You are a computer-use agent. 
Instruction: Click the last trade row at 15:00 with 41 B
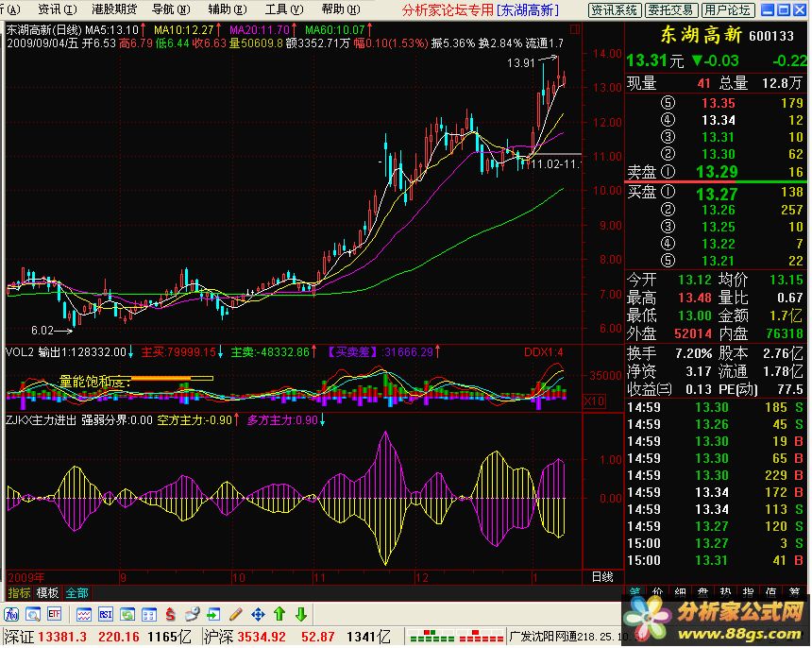pos(715,560)
